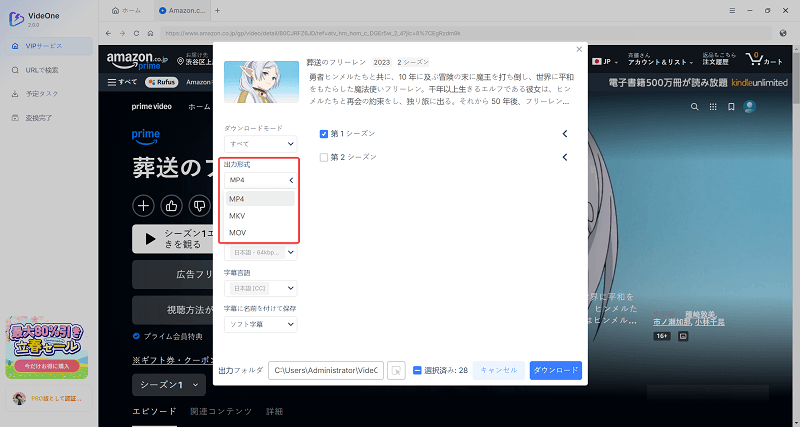Select MKV from the format list
Screen dimensions: 800x427
260,216
